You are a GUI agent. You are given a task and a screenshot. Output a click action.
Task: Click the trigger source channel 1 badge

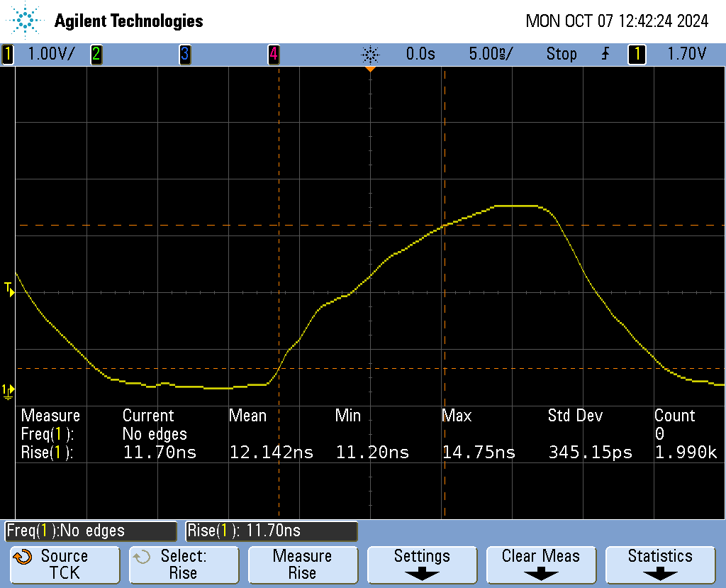coord(637,54)
